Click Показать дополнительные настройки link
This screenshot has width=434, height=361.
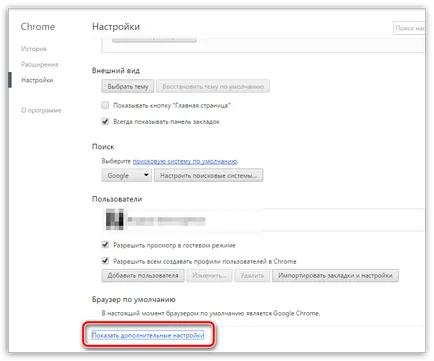pyautogui.click(x=148, y=335)
